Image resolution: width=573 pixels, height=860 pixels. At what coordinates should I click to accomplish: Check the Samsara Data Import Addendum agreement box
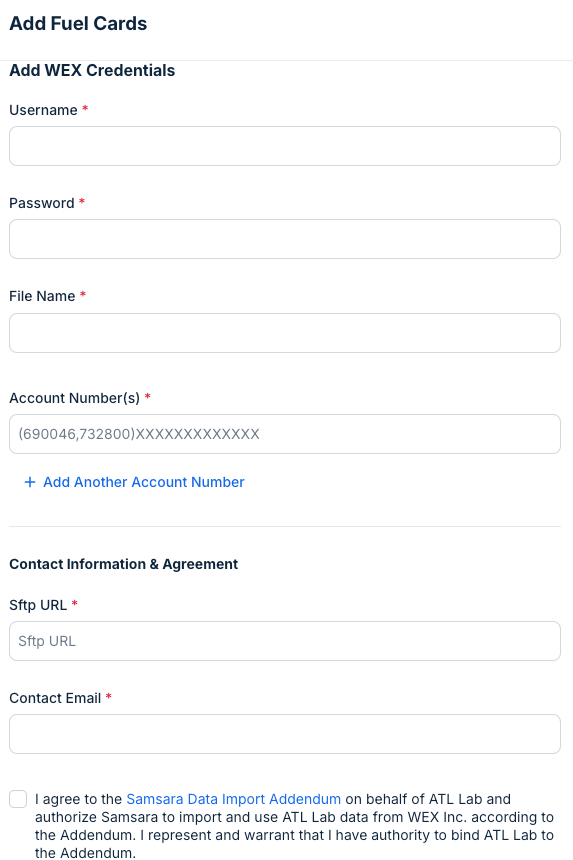(18, 799)
